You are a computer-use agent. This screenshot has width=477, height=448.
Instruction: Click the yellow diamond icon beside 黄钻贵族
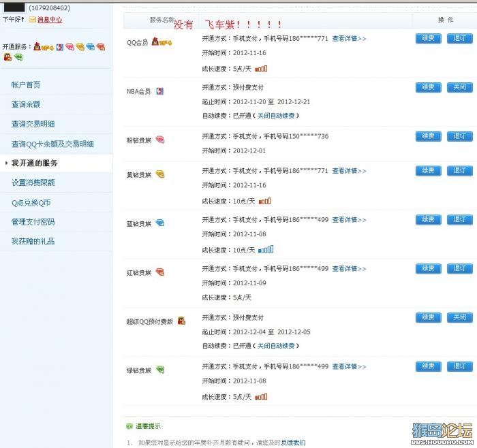(x=160, y=174)
